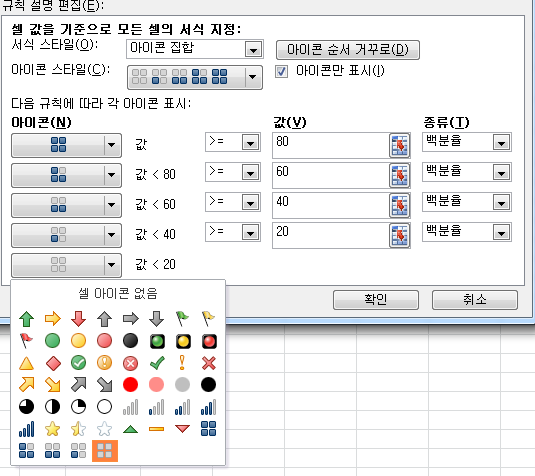Image resolution: width=535 pixels, height=476 pixels.
Task: Click the 아이콘 순서 거꾸로 button
Action: 348,50
